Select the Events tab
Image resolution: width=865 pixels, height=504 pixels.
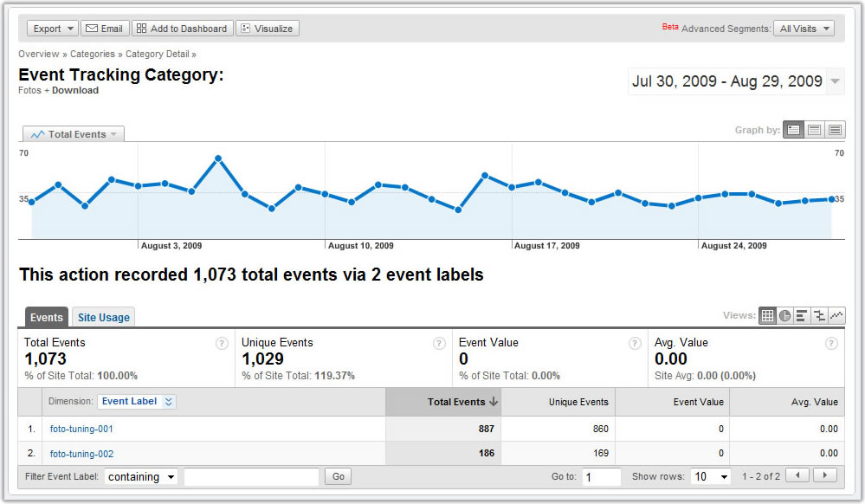(47, 318)
